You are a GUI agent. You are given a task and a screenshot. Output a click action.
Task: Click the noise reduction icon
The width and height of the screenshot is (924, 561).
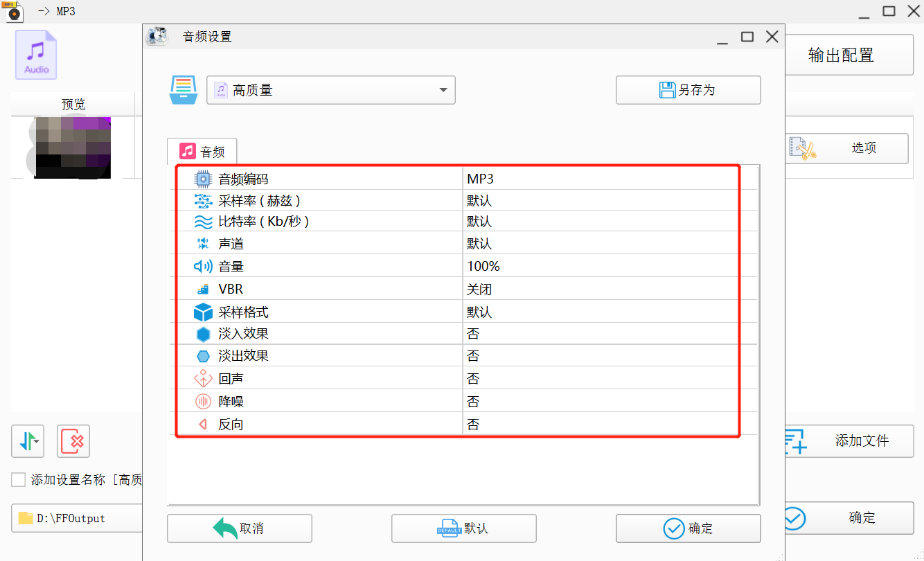click(x=203, y=402)
